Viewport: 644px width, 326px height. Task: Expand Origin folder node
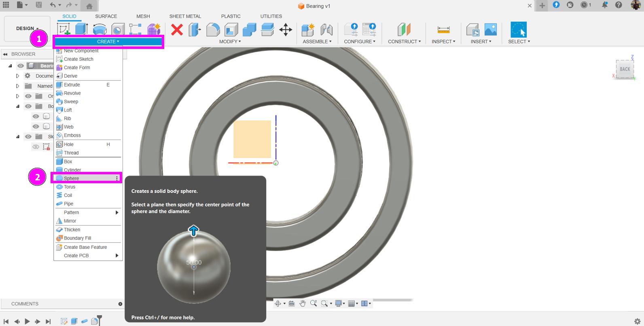(x=17, y=96)
